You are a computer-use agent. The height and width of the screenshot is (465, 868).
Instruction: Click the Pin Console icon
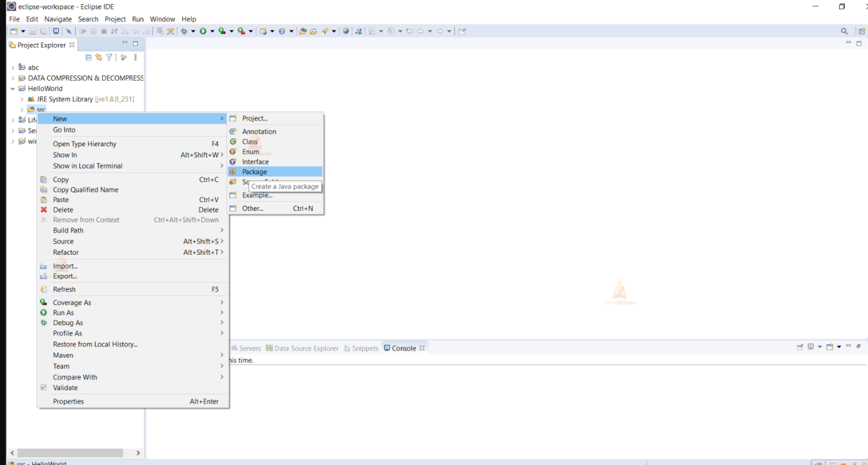800,347
